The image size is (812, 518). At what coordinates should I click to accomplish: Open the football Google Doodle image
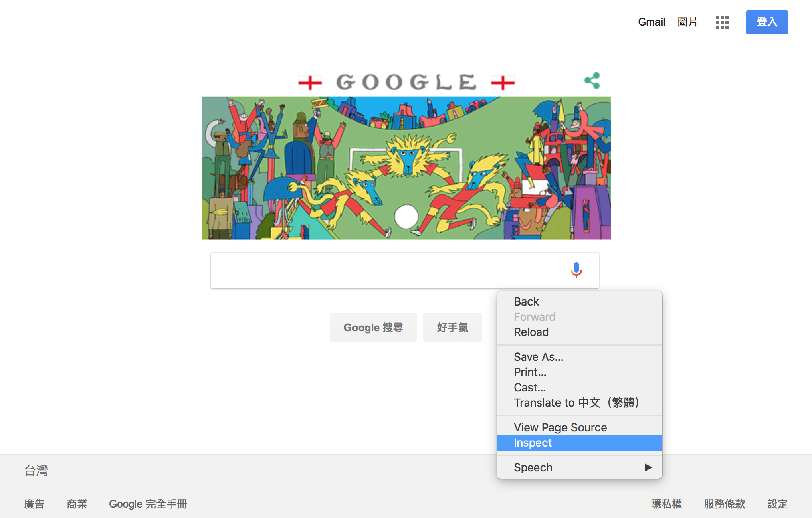click(x=406, y=168)
